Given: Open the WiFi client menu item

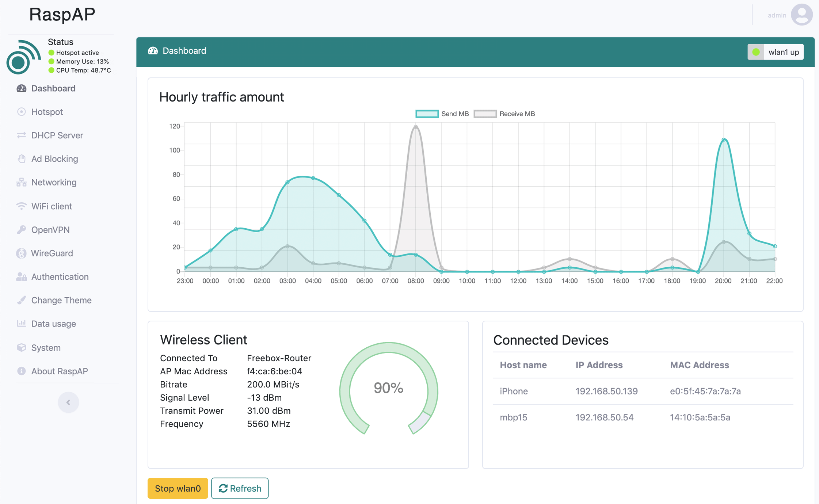Looking at the screenshot, I should pos(52,206).
